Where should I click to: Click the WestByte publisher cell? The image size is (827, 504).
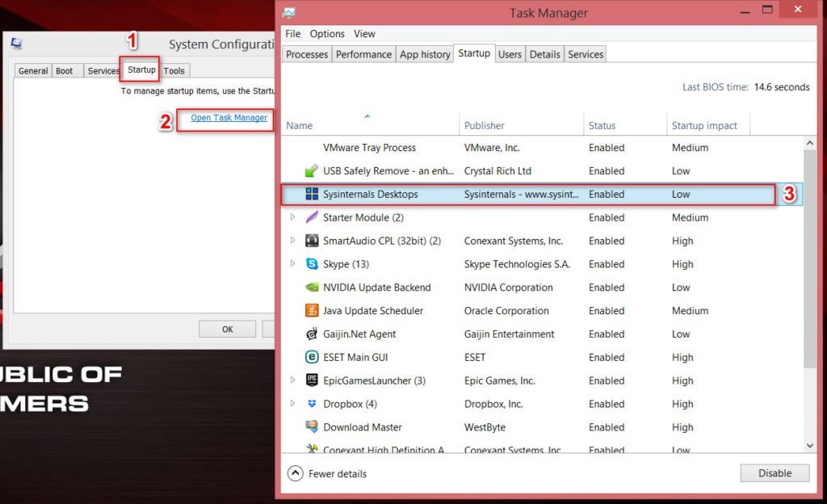[x=485, y=427]
